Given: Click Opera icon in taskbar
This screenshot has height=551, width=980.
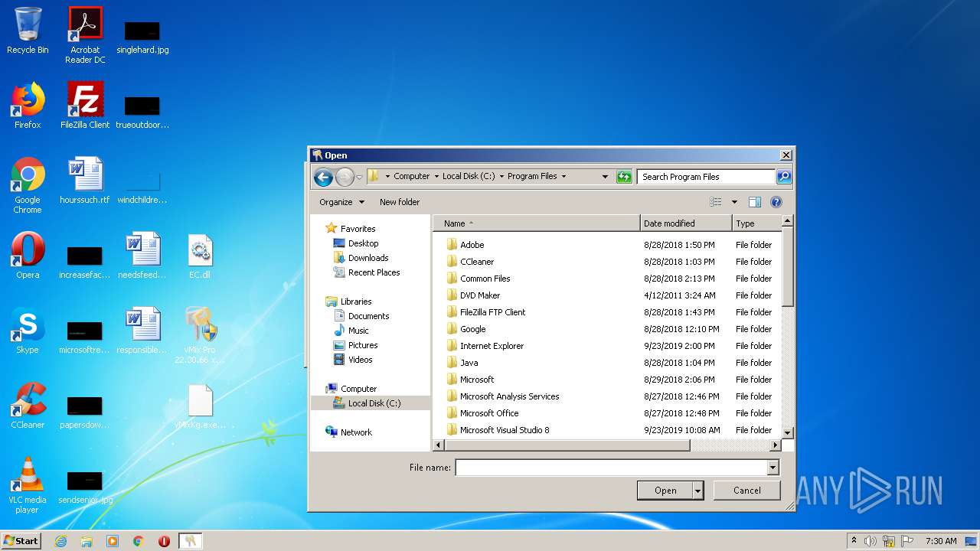Looking at the screenshot, I should pyautogui.click(x=164, y=541).
